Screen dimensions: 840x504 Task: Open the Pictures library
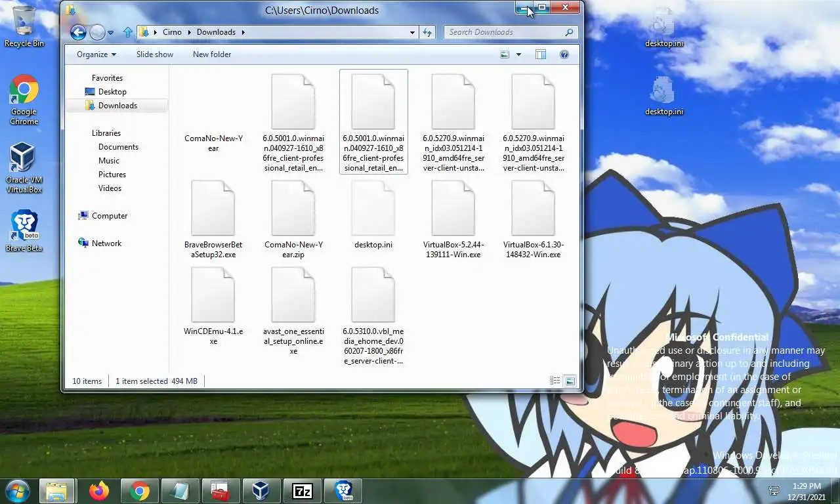click(112, 175)
